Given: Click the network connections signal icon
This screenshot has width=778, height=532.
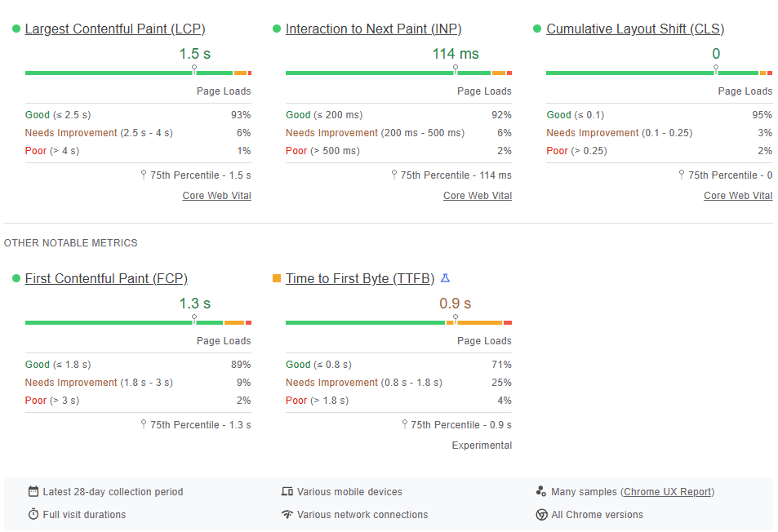Looking at the screenshot, I should 287,515.
